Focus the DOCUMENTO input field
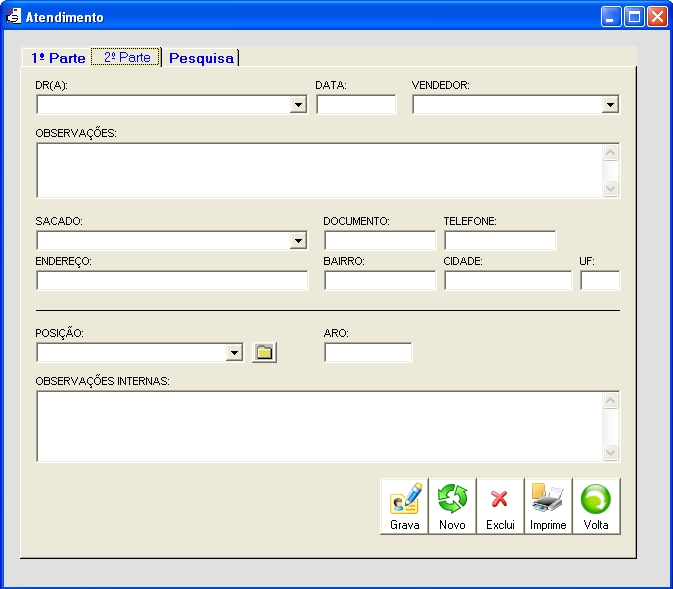This screenshot has width=673, height=589. coord(380,240)
